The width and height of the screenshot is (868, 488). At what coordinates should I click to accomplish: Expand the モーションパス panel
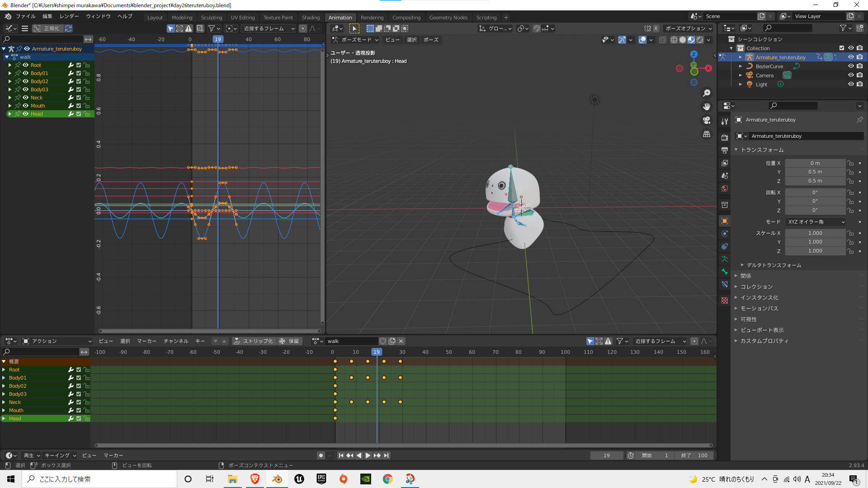coord(759,308)
